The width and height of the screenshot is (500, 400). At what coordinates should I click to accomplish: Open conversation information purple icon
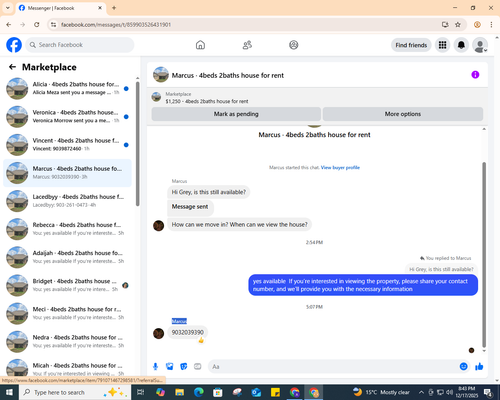point(475,75)
